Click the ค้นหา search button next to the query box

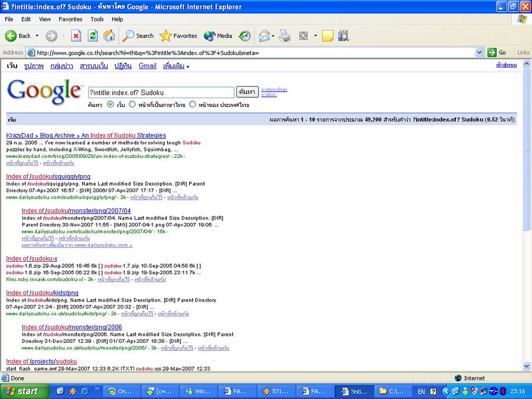point(247,92)
